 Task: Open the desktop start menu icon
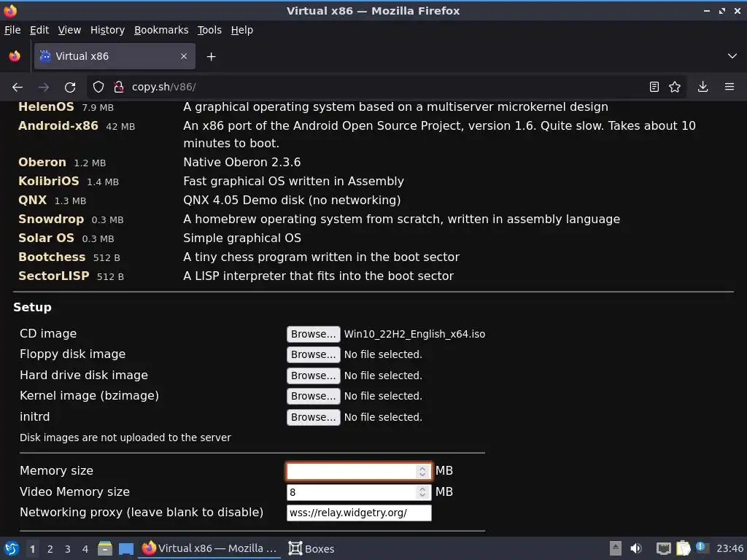coord(12,548)
